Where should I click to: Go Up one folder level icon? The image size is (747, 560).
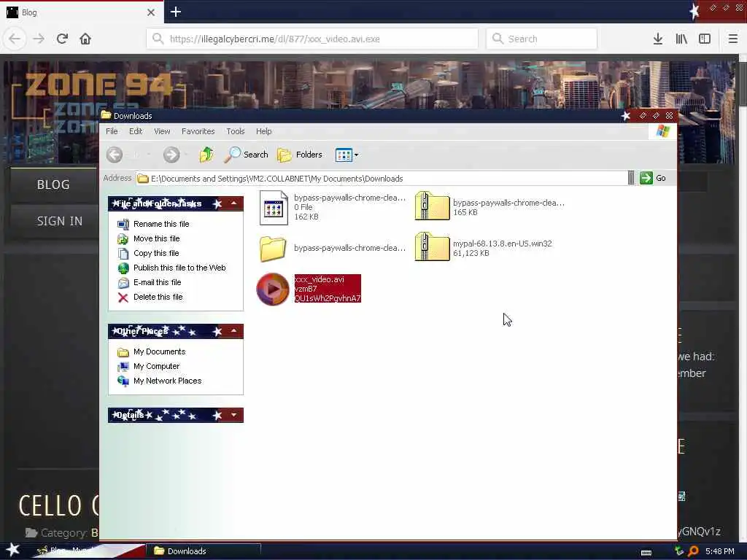tap(206, 155)
